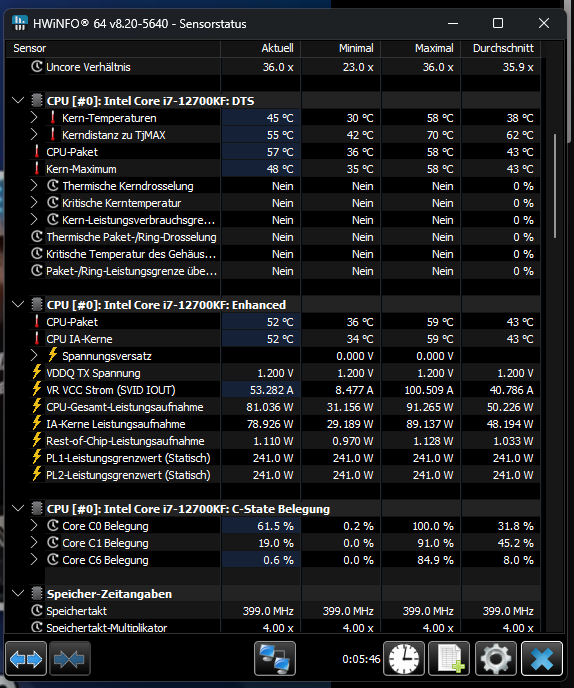Click the Uncore Verhältnis clock icon
Screen dimensions: 574x688
coord(37,67)
